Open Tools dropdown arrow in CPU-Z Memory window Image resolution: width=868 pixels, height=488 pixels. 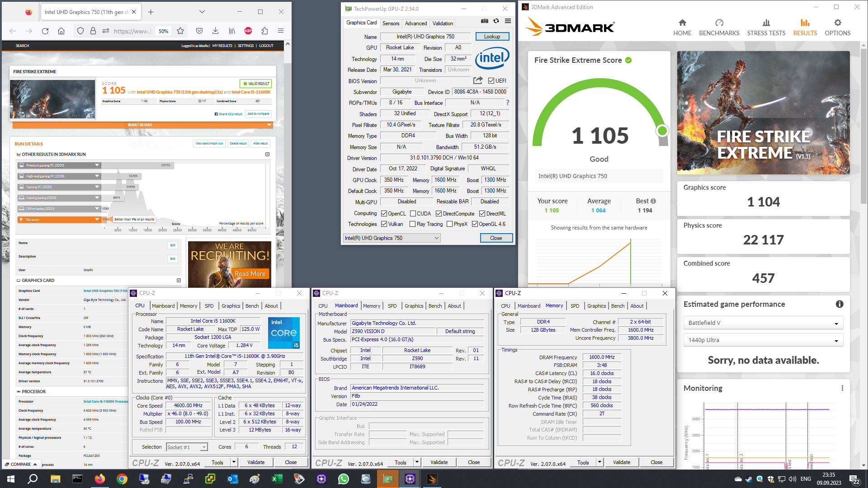pos(599,462)
